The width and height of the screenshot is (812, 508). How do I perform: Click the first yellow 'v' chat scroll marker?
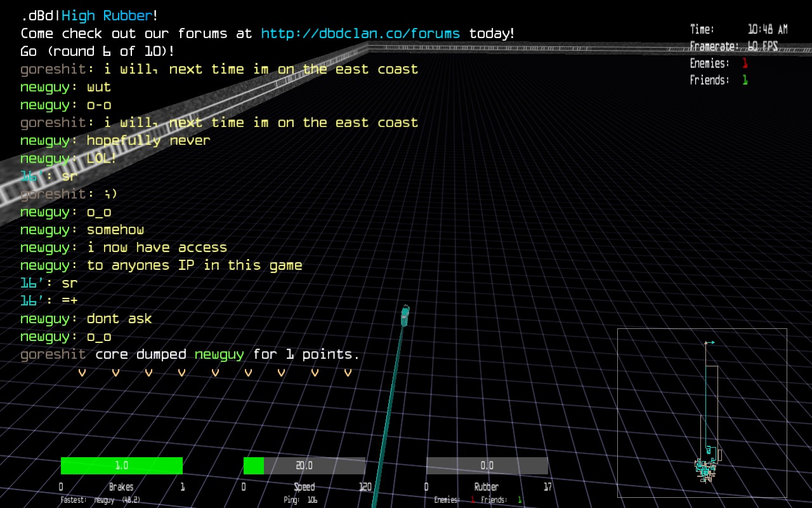[82, 373]
